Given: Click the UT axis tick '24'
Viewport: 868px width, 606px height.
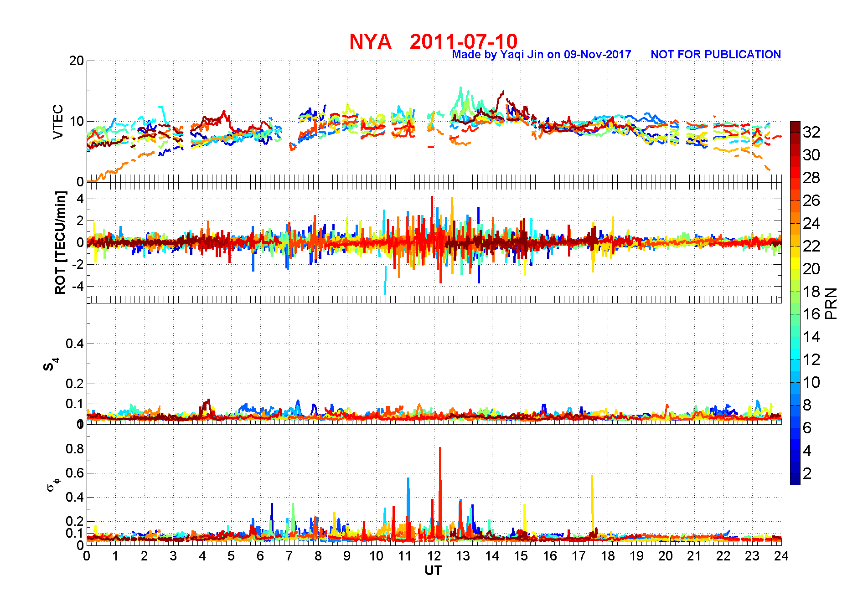Looking at the screenshot, I should tap(781, 556).
